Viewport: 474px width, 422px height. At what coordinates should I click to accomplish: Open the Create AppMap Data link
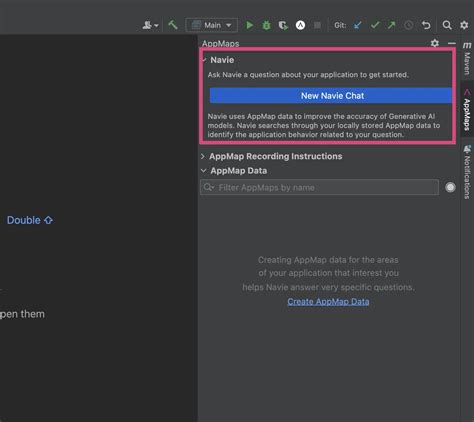(x=328, y=302)
